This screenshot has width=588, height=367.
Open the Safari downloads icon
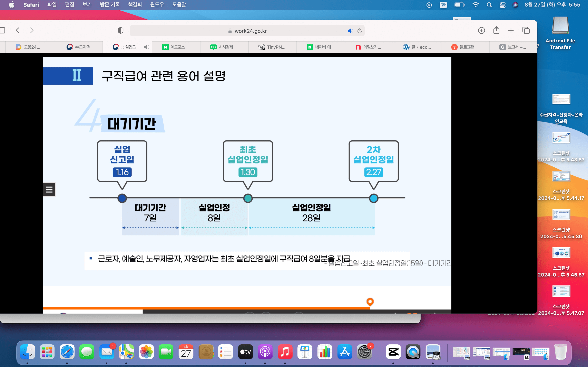pos(481,31)
